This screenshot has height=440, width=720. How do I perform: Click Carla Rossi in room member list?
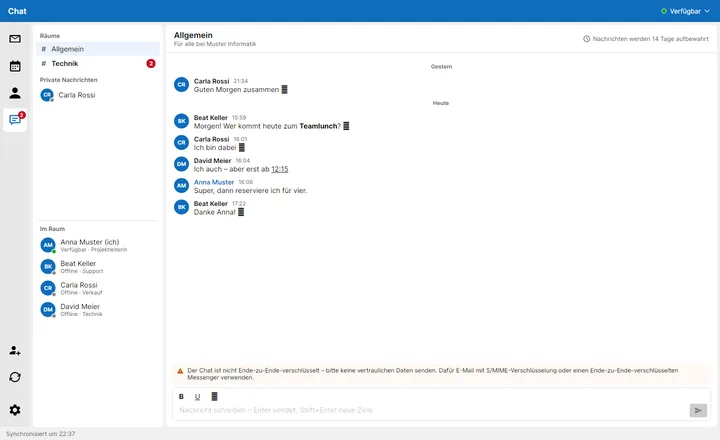pyautogui.click(x=98, y=288)
